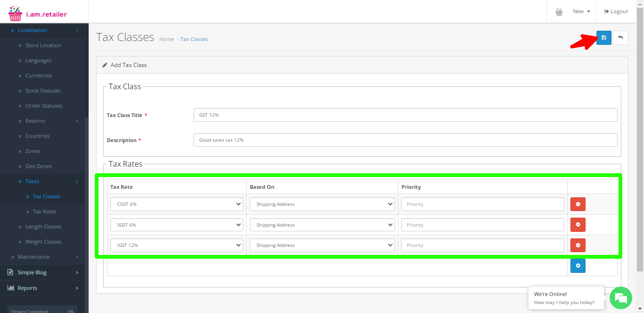Click the back arrow button beside save
The width and height of the screenshot is (644, 313).
pos(620,38)
